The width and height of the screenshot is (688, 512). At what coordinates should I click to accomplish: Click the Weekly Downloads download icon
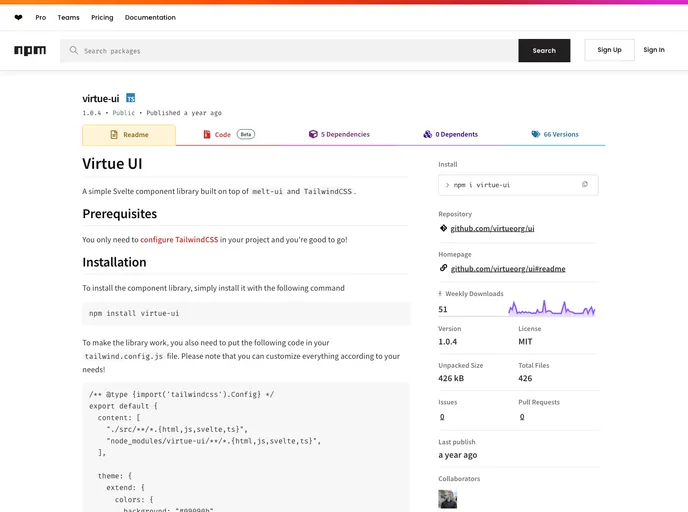(440, 294)
